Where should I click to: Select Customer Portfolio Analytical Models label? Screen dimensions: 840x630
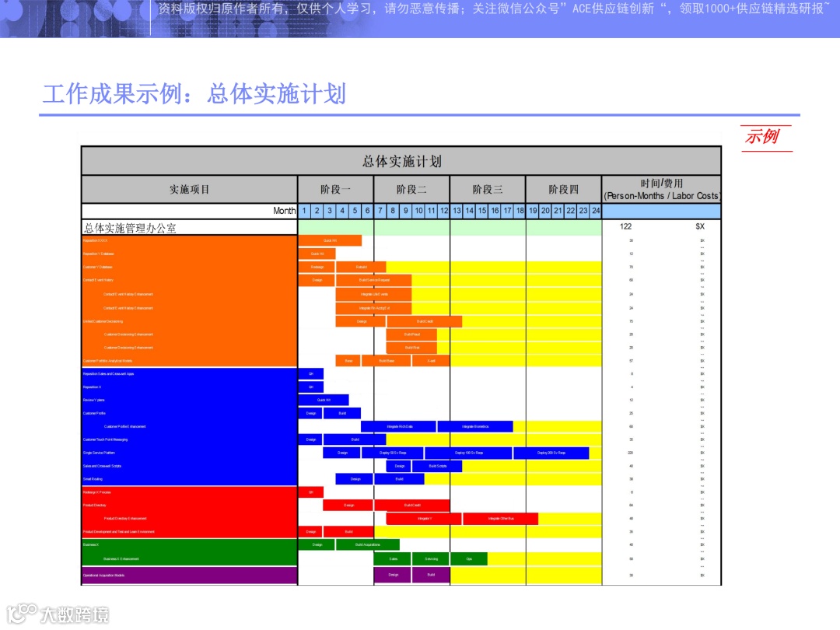(x=107, y=361)
